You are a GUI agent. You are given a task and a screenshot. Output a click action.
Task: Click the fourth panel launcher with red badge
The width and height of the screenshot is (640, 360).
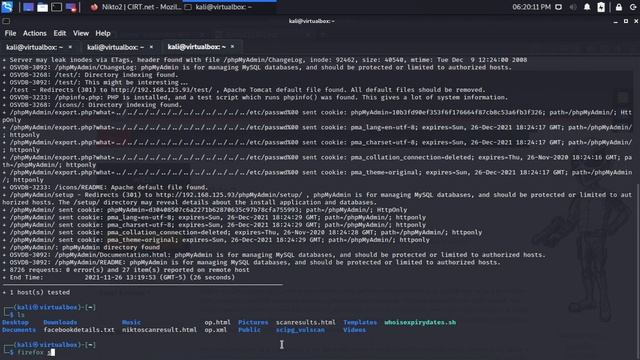point(71,7)
